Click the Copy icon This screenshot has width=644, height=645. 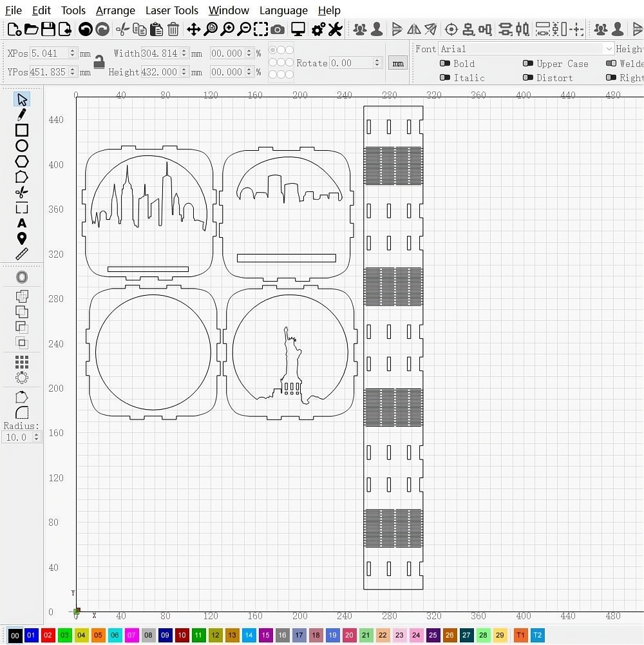[140, 29]
